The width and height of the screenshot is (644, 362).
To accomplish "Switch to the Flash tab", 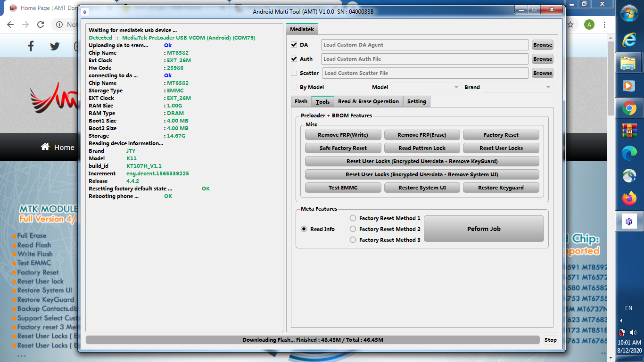I will point(301,101).
